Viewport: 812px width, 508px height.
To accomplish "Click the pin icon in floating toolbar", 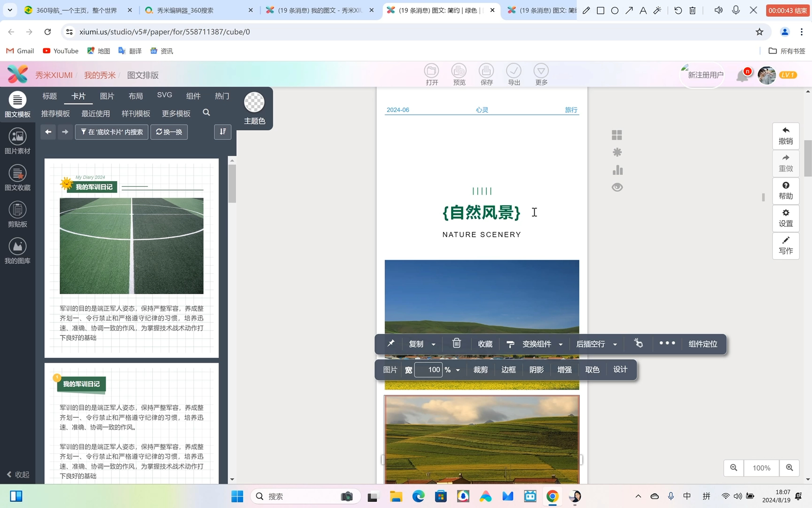I will (x=391, y=344).
